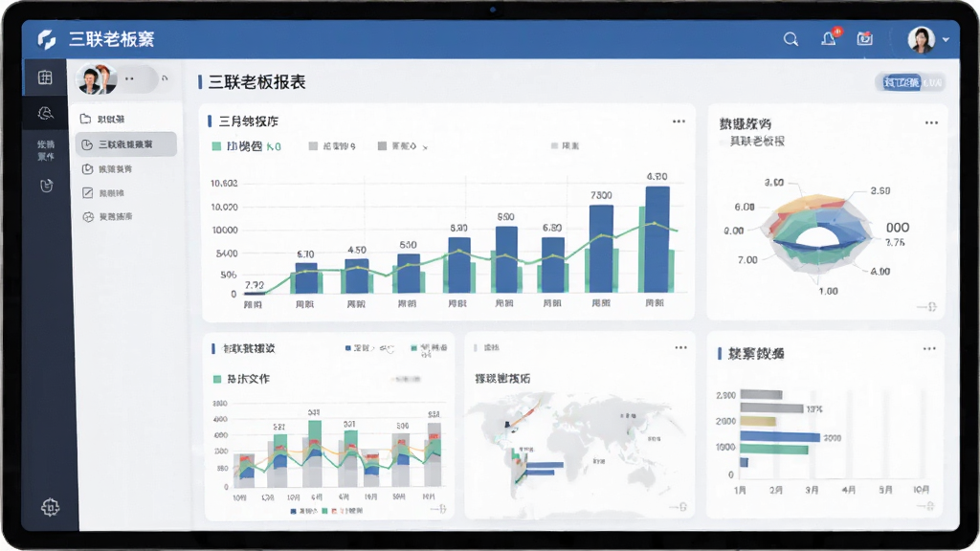980x551 pixels.
Task: Expand the account dropdown caret beside avatar
Action: 946,39
